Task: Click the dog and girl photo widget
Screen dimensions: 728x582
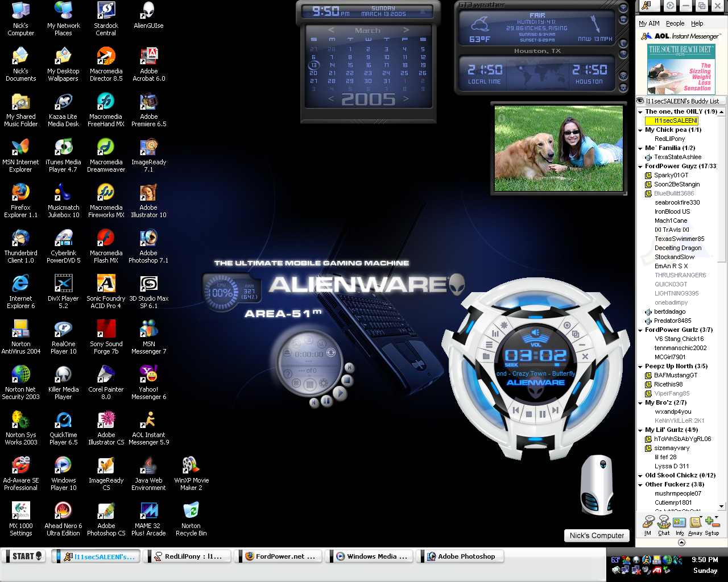Action: [559, 148]
